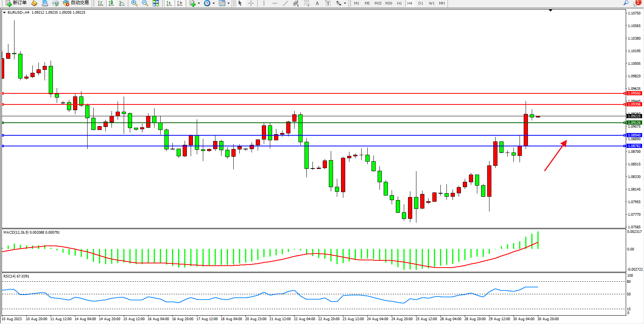The image size is (644, 324).
Task: Click the zoom out magnifier icon
Action: pos(145,3)
